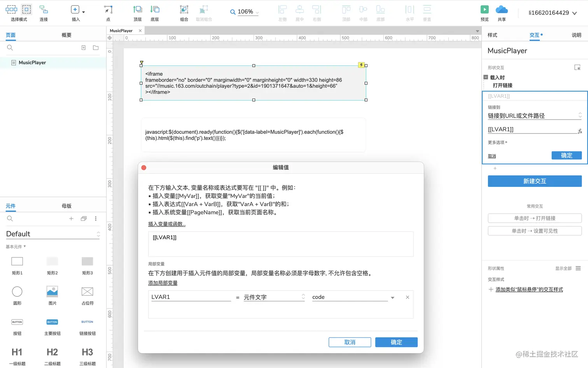Click 单击时 → 打开链接 shortcut
This screenshot has width=588, height=368.
pyautogui.click(x=535, y=218)
